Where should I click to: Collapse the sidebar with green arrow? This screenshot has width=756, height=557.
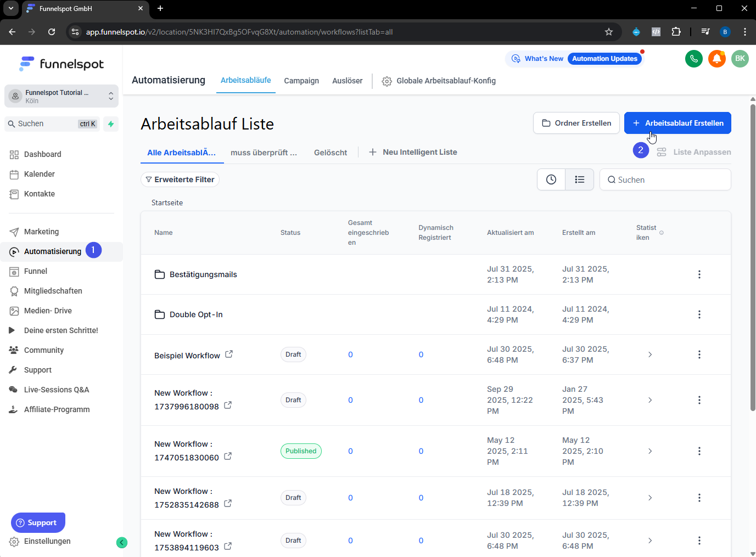pyautogui.click(x=122, y=543)
